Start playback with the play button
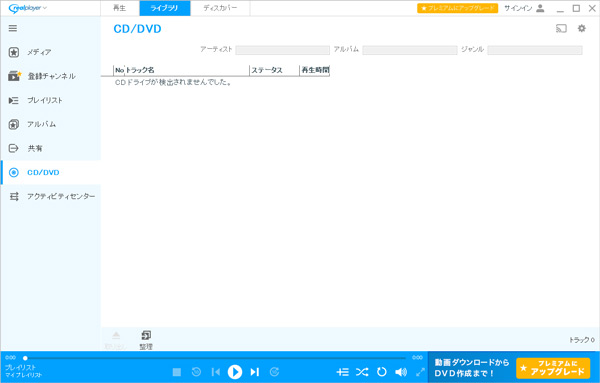Viewport: 600px width, 383px height. (x=235, y=372)
